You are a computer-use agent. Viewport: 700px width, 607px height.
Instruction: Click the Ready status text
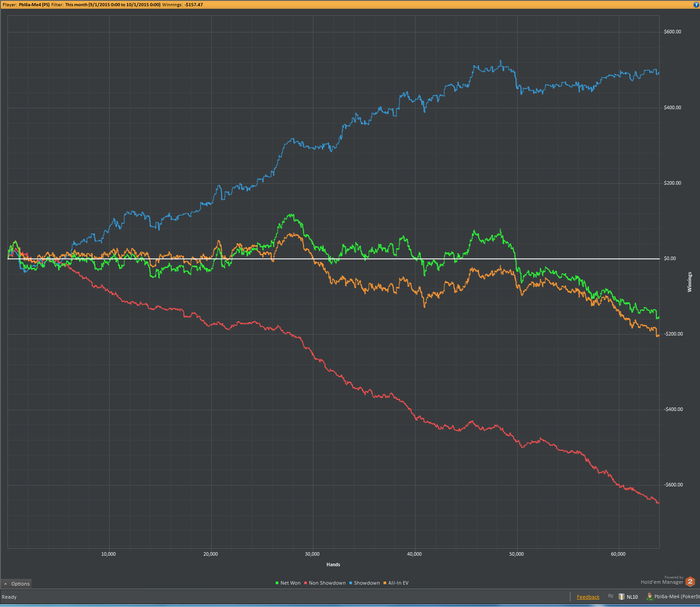(x=9, y=597)
